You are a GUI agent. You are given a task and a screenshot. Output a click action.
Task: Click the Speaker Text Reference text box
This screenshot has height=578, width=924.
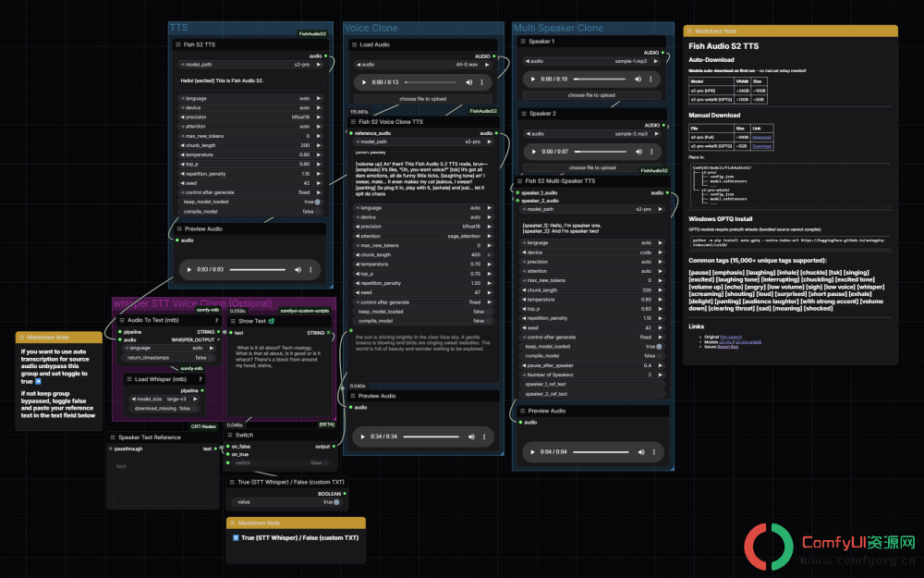(x=164, y=481)
